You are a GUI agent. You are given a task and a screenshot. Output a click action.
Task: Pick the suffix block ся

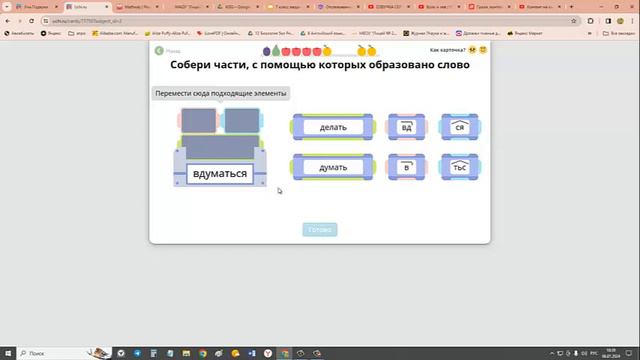tap(460, 127)
